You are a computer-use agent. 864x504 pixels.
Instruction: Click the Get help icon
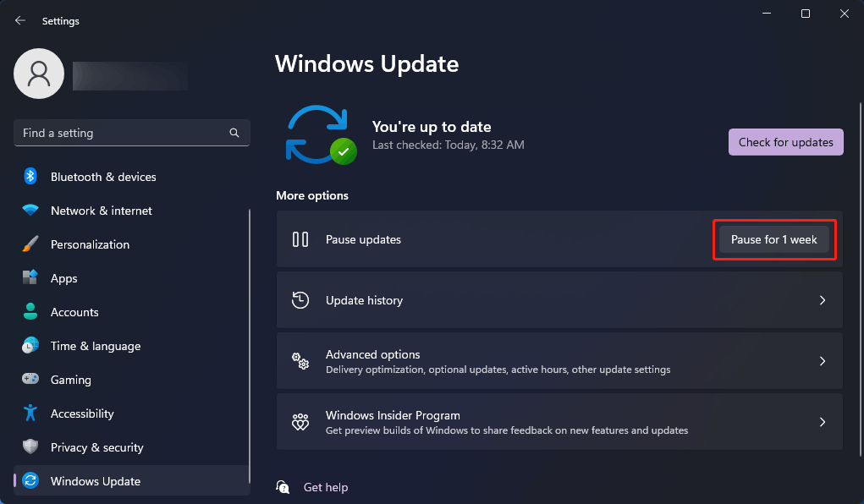283,487
